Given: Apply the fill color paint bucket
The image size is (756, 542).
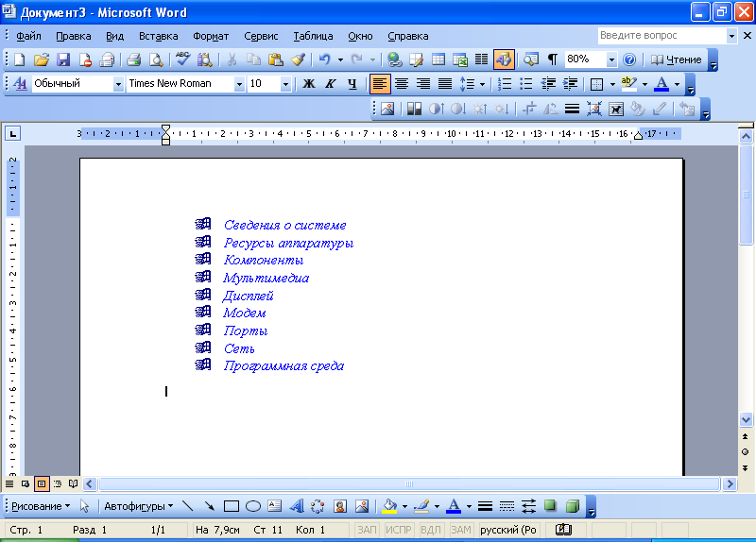Looking at the screenshot, I should coord(389,506).
